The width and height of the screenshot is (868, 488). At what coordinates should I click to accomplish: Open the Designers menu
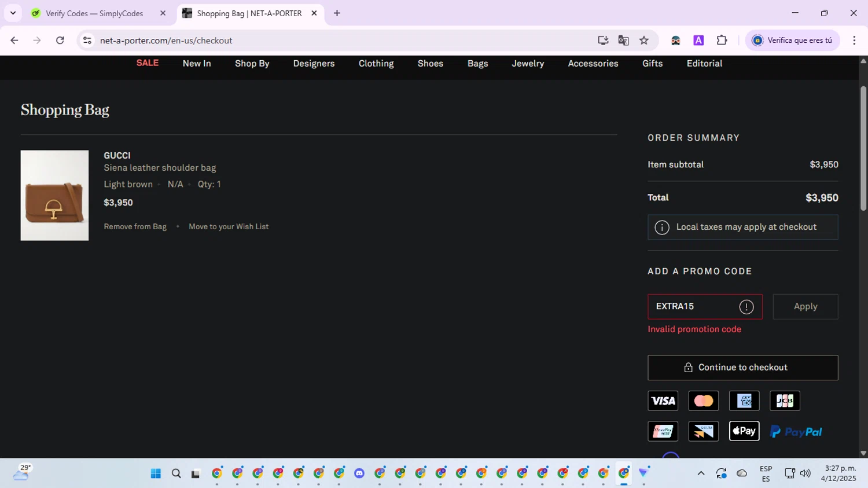click(314, 64)
